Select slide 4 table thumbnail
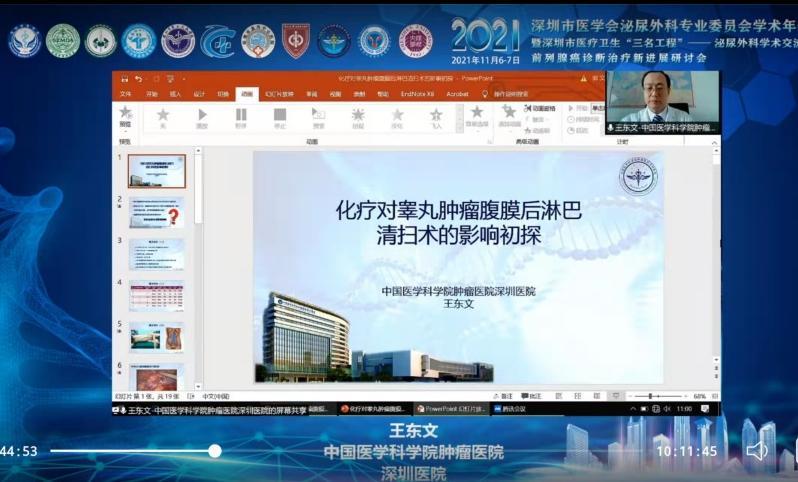This screenshot has width=798, height=482. coord(157,295)
